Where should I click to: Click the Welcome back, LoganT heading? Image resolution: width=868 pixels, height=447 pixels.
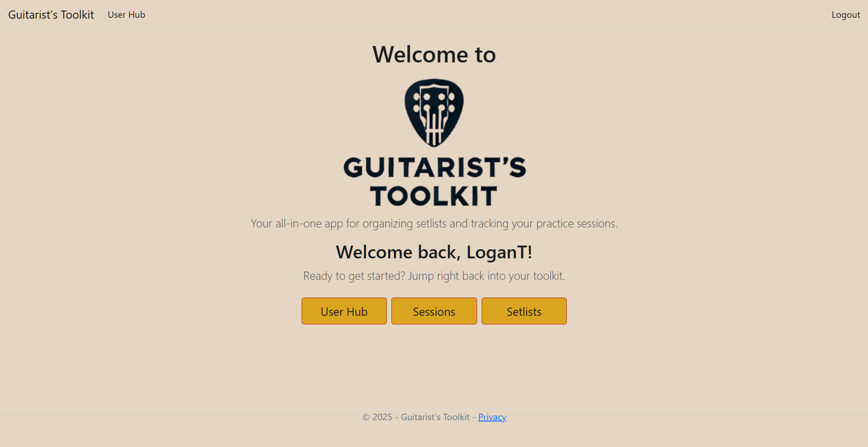click(x=433, y=252)
